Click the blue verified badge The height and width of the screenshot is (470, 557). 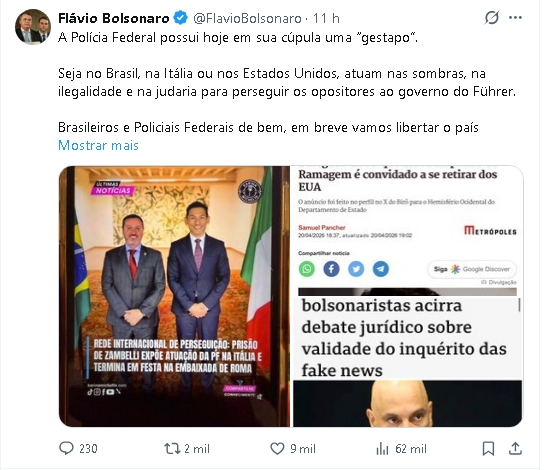tap(180, 18)
